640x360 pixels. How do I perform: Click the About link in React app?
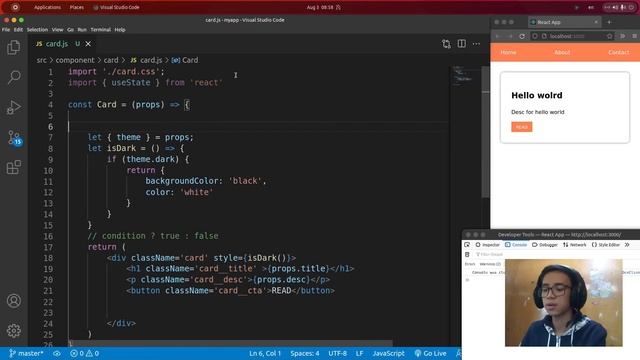(x=562, y=52)
